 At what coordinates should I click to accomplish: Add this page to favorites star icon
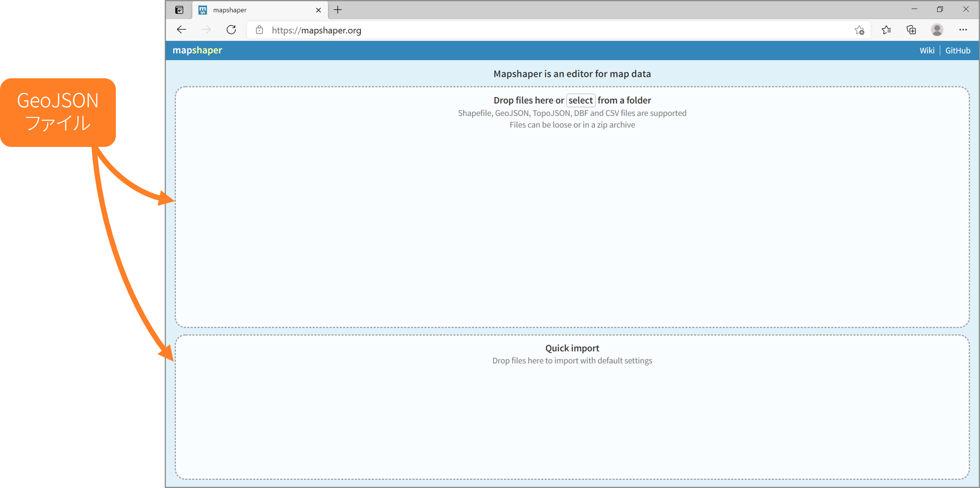(x=860, y=30)
